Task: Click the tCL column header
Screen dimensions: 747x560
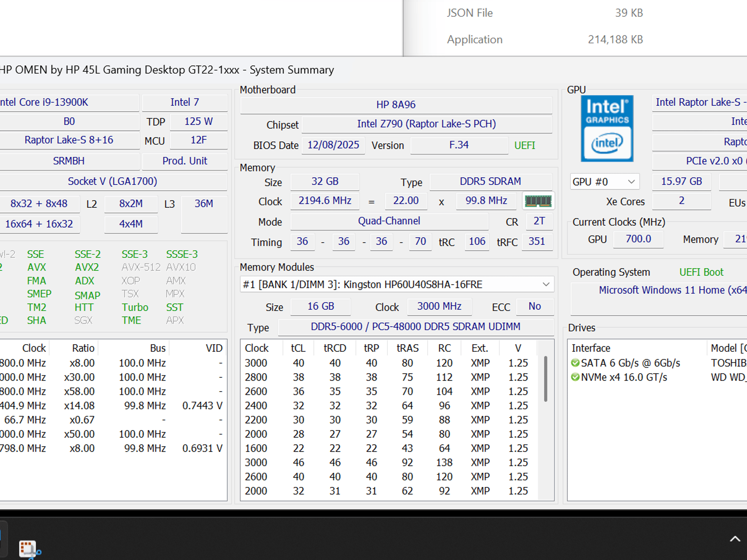Action: (298, 348)
